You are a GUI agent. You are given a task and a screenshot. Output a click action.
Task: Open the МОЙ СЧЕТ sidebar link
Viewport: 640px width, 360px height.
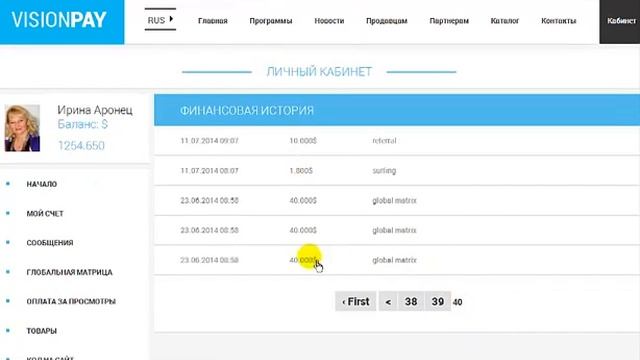coord(45,214)
